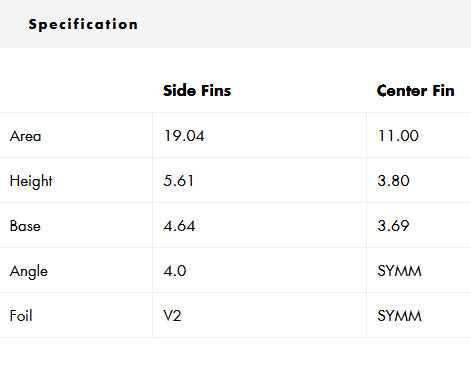This screenshot has height=384, width=471.
Task: Select the 3.69 center fin base value
Action: click(393, 226)
